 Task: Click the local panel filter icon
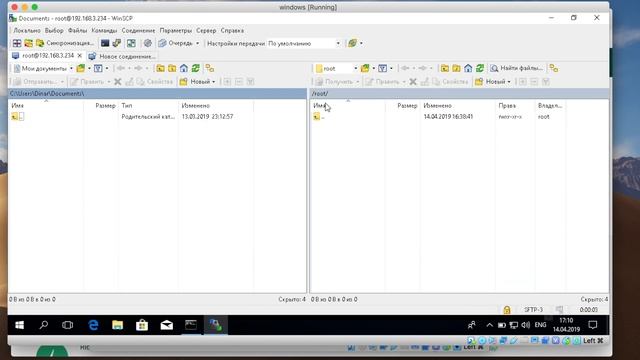point(98,68)
